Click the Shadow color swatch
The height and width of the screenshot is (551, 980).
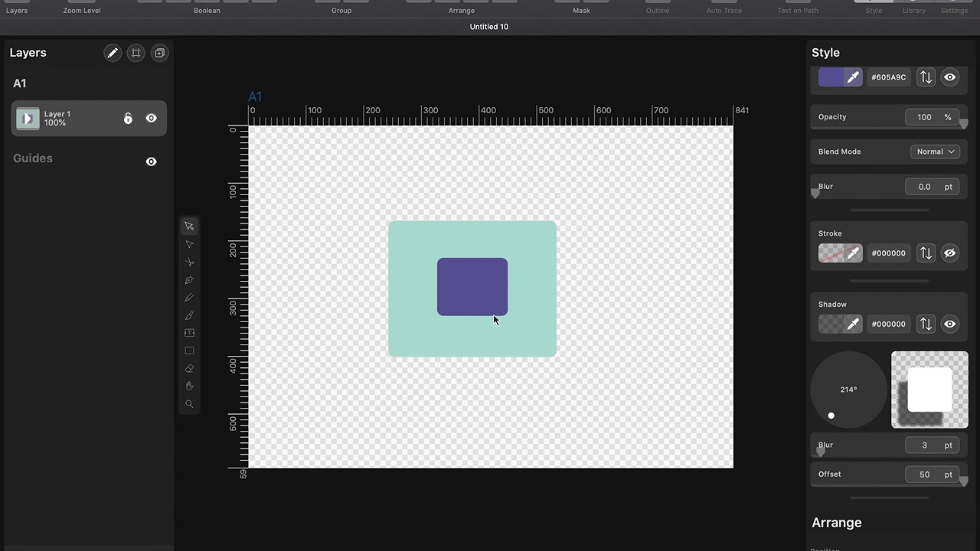[x=831, y=324]
